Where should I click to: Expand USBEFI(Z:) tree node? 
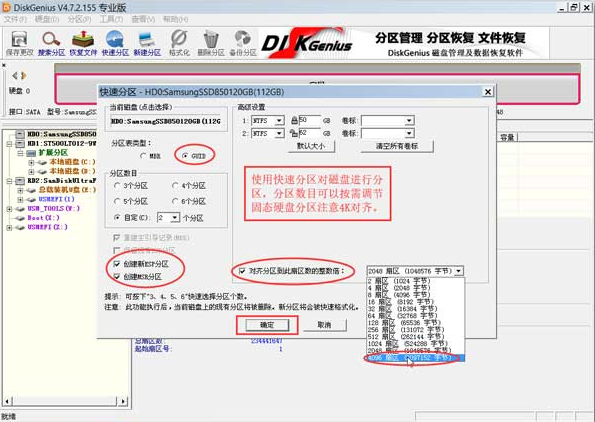(x=9, y=227)
